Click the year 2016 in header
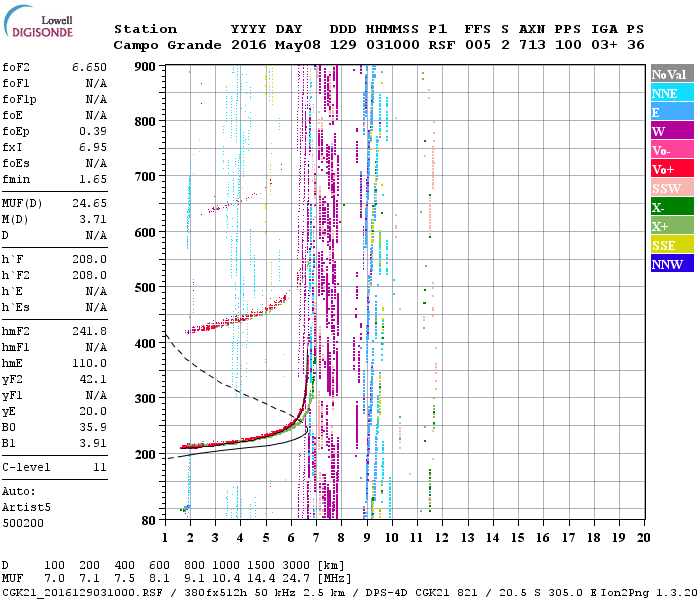Screen dimensions: 700x600 (x=249, y=45)
